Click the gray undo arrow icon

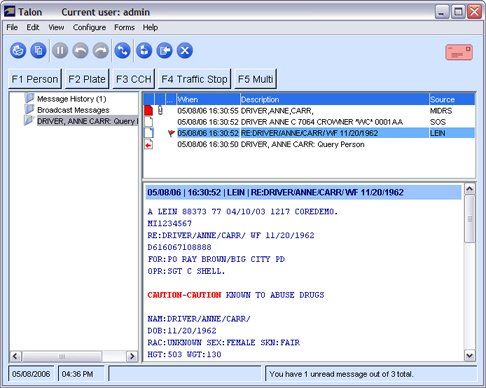tap(80, 51)
